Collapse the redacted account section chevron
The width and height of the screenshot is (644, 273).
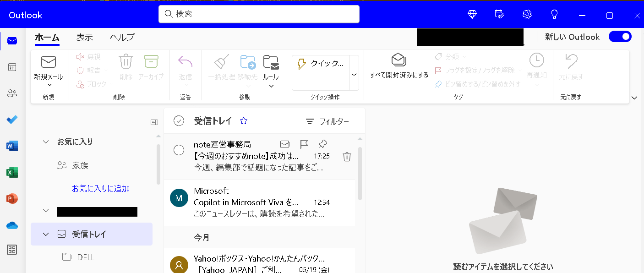(46, 211)
